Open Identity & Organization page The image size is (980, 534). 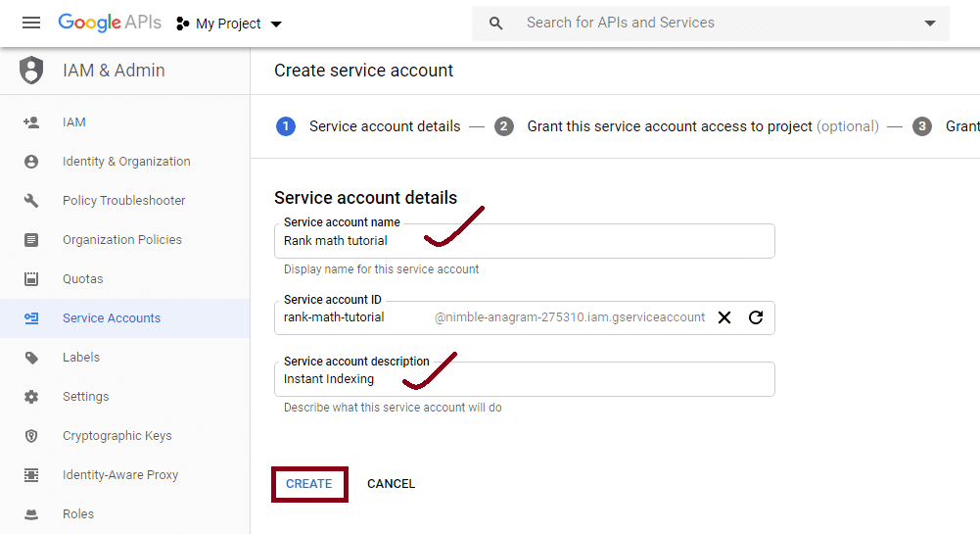(x=125, y=162)
